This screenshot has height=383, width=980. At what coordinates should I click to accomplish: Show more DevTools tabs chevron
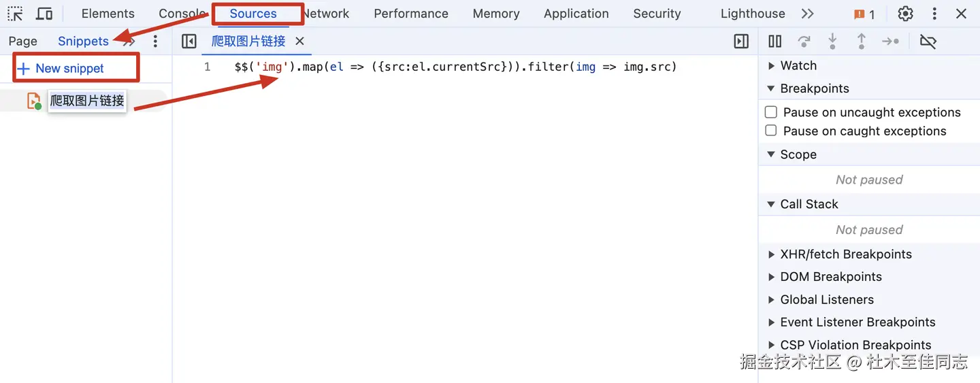click(807, 14)
